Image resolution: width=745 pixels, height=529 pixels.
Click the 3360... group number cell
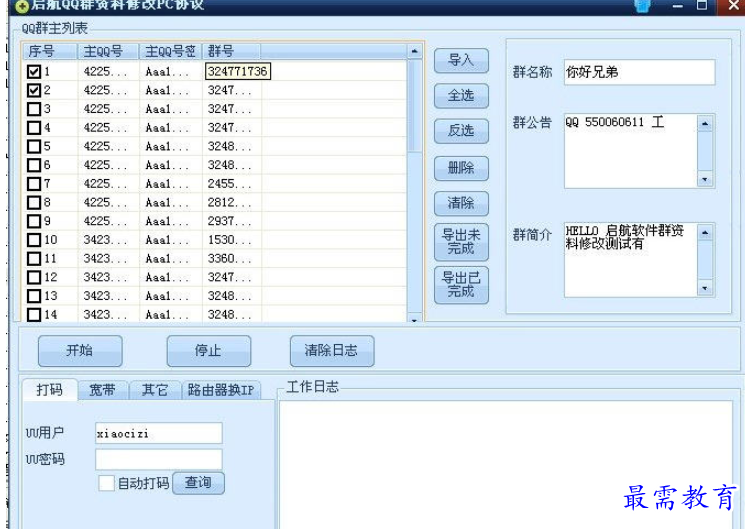pos(232,259)
